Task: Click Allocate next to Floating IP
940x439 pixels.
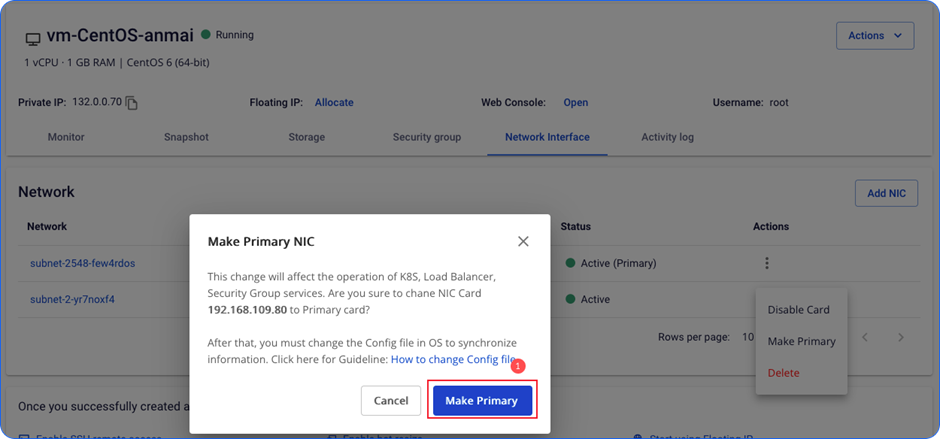Action: point(334,103)
